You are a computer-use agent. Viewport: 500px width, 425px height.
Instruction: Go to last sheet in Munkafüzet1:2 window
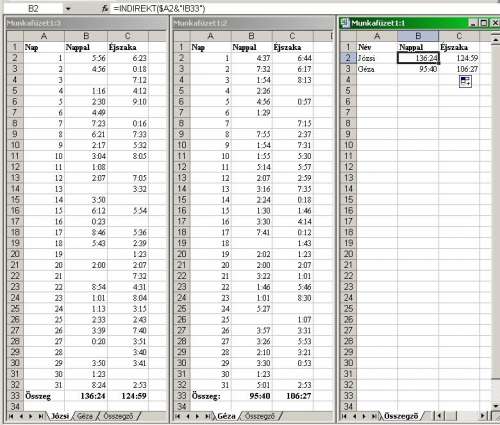(x=207, y=416)
